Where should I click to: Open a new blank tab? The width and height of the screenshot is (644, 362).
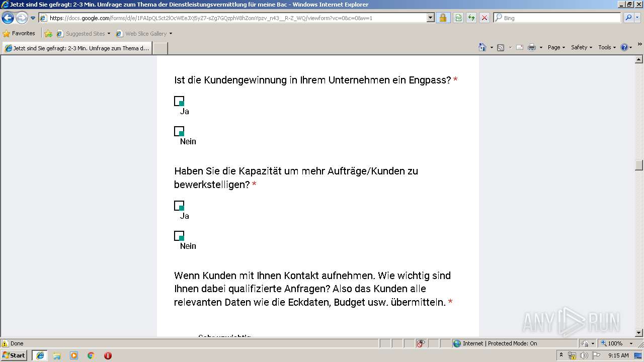click(160, 48)
